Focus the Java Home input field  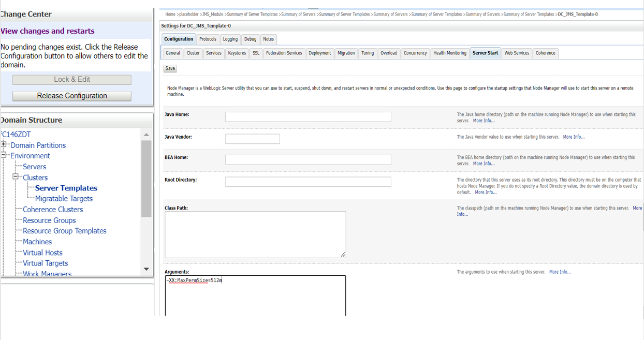click(x=308, y=117)
